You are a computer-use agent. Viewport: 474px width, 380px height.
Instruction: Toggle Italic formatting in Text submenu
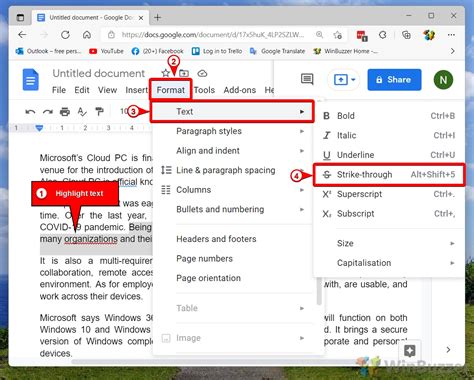pos(389,135)
